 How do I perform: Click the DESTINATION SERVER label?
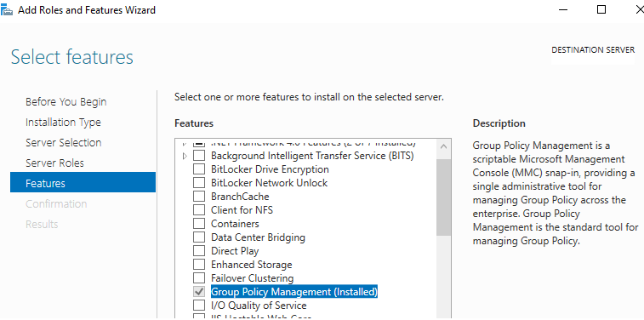[x=593, y=50]
